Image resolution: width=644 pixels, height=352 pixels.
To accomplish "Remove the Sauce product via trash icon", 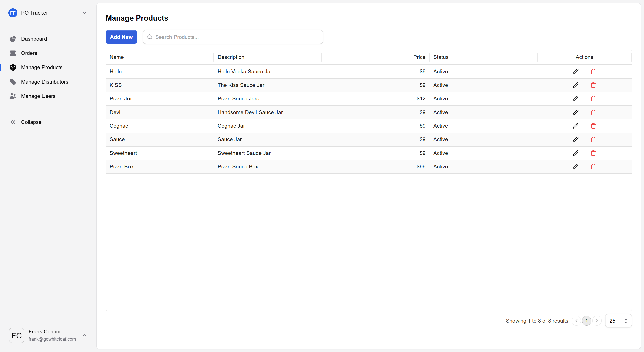I will pyautogui.click(x=593, y=139).
